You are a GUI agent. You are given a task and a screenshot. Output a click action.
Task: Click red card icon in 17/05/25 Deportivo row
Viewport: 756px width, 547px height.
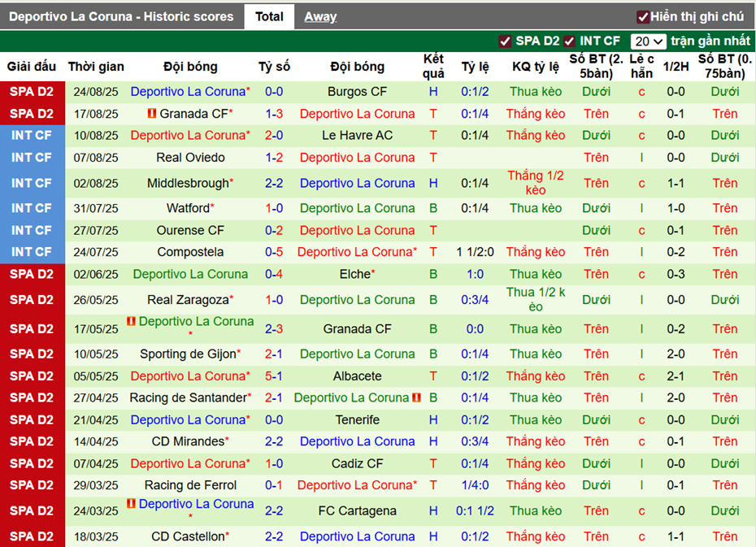[x=131, y=321]
